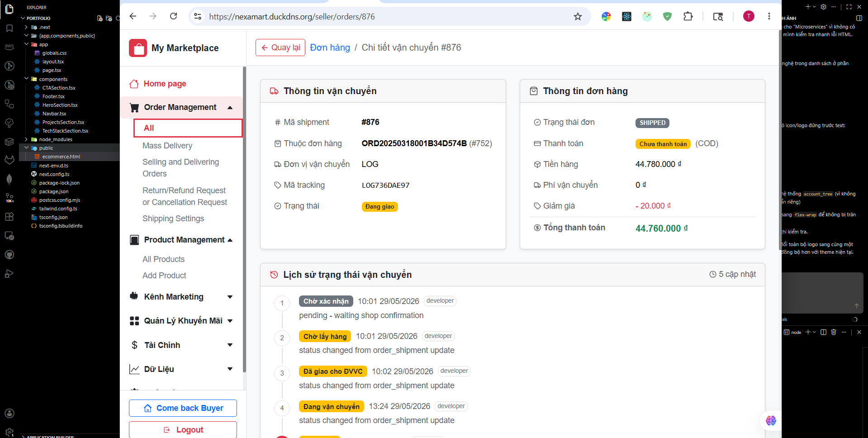Viewport: 868px width, 438px height.
Task: Open Mass Delivery in the sidebar
Action: tap(167, 146)
